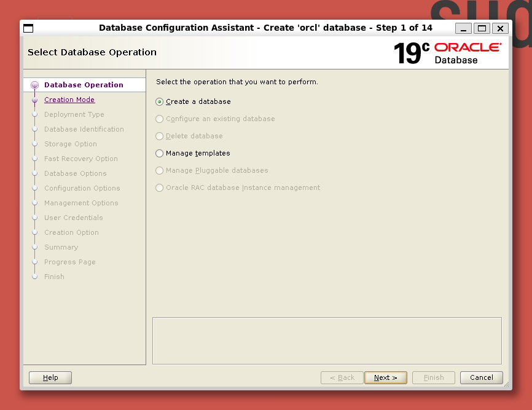
Task: Select Database Operation in the step list
Action: 84,85
